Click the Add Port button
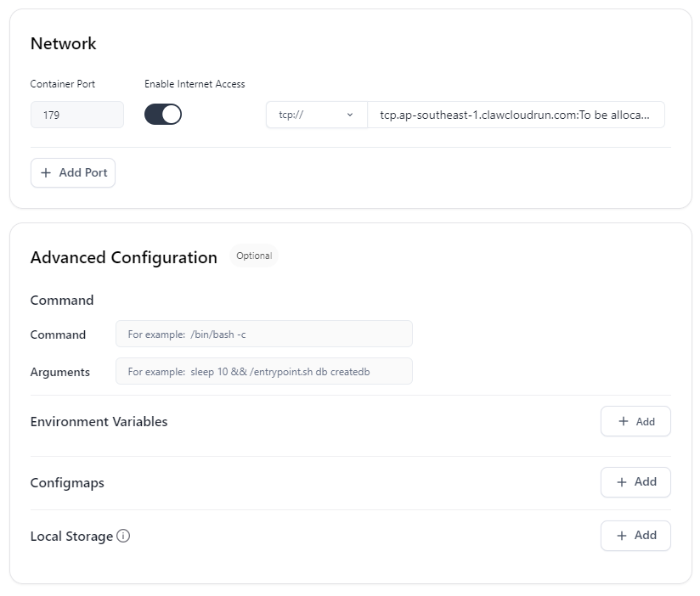This screenshot has height=596, width=700. (x=73, y=172)
